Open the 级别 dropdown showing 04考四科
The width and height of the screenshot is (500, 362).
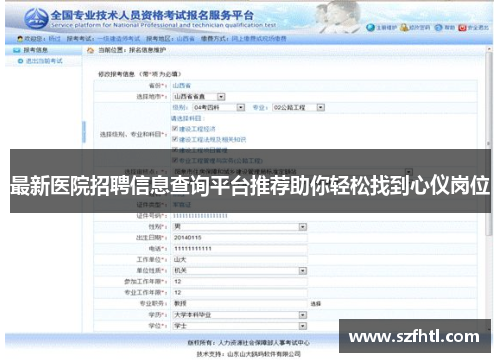pos(219,108)
